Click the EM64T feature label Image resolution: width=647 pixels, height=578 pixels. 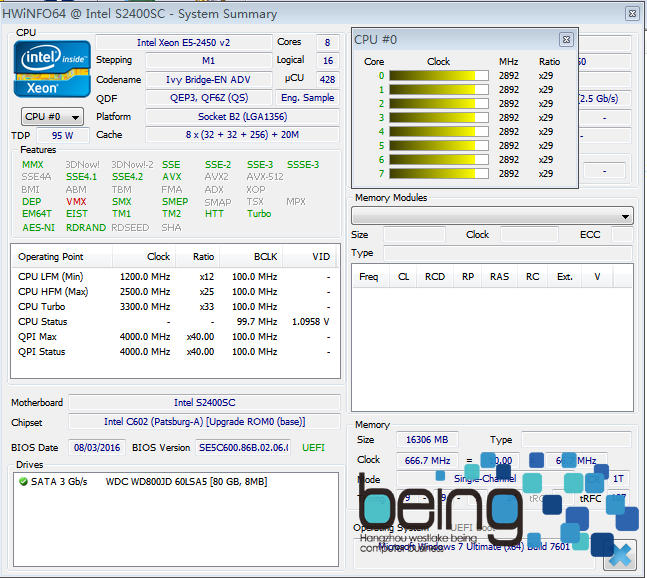point(37,214)
